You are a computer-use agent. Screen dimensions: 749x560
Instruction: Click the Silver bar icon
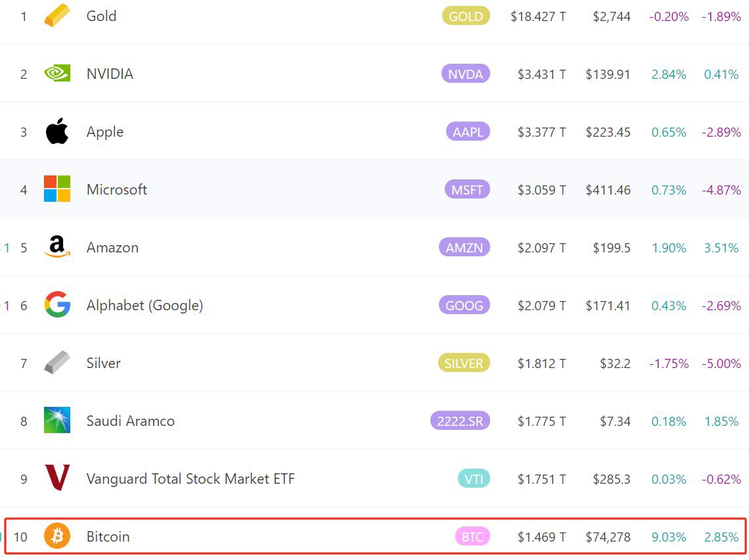tap(57, 362)
